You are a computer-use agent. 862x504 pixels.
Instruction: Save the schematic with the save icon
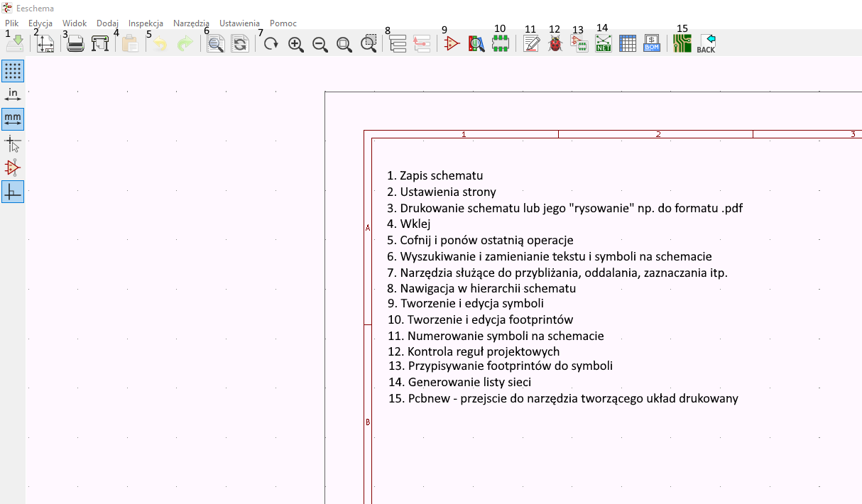pyautogui.click(x=16, y=44)
